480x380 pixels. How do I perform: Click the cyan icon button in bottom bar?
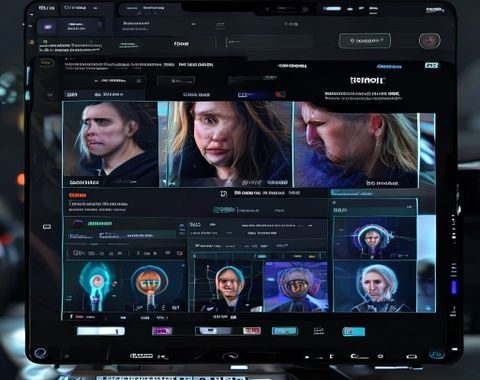point(353,331)
